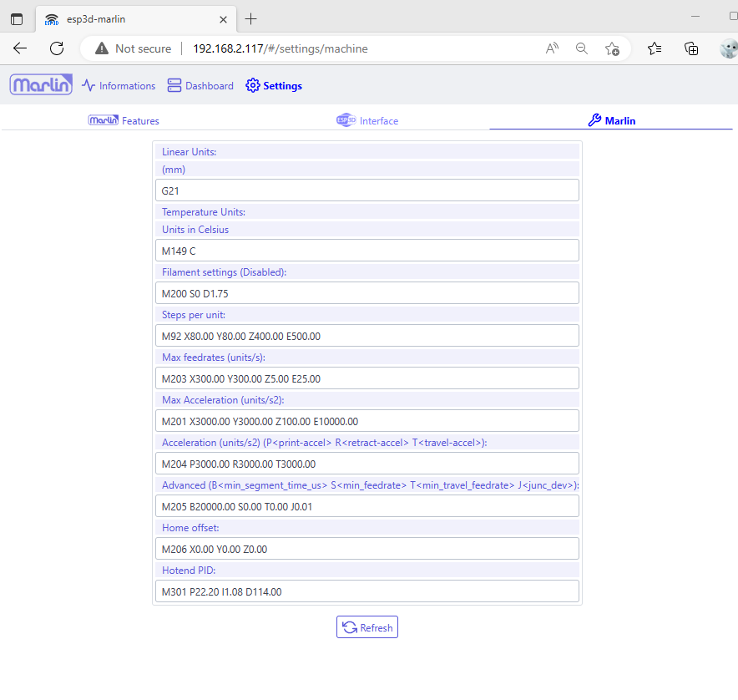Viewport: 738px width, 700px height.
Task: Open a new browser tab
Action: [x=251, y=19]
